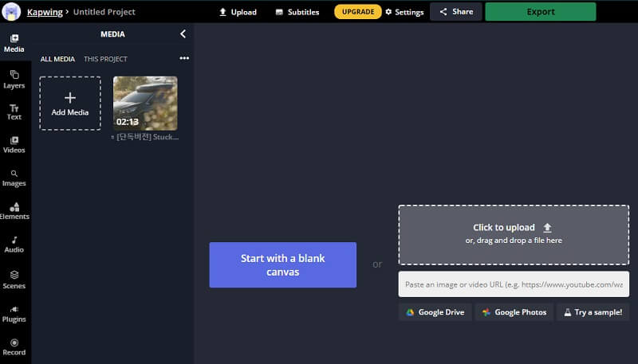Screen dimensions: 638x364
Task: Switch to the This Project tab
Action: [x=105, y=59]
